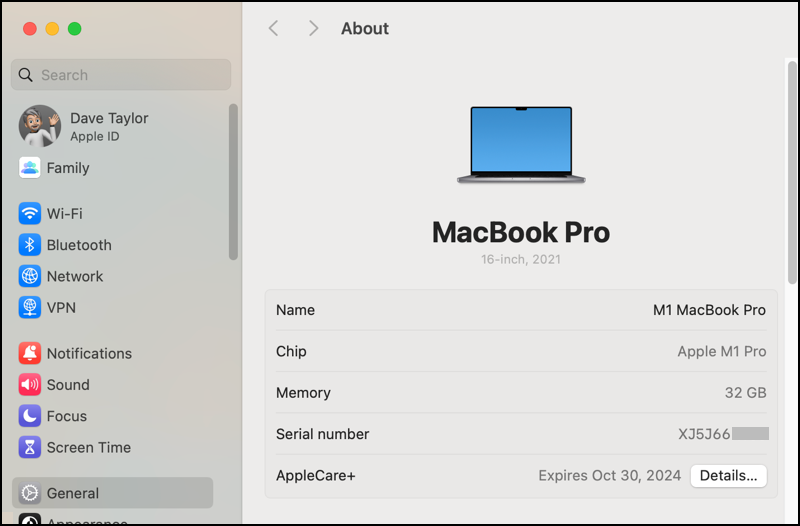Click the Chip row label
This screenshot has height=526, width=800.
pos(291,351)
